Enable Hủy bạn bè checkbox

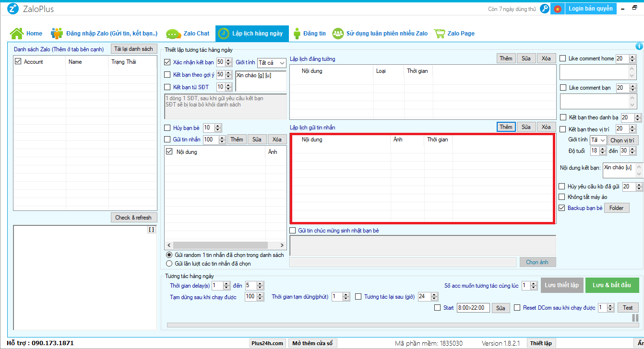coord(167,128)
